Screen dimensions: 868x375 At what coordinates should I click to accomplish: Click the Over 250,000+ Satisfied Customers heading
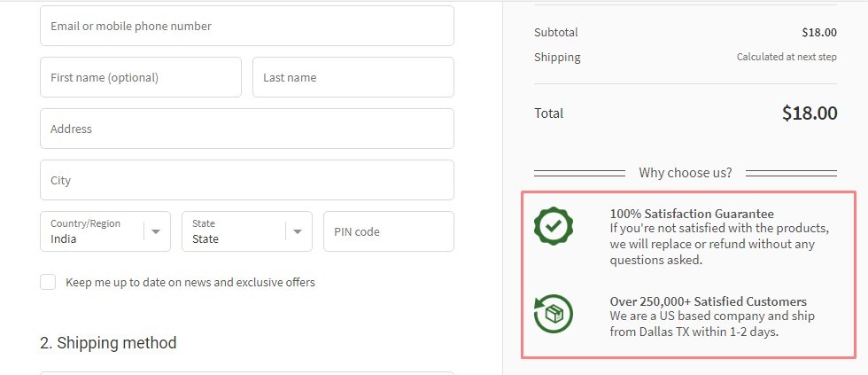click(708, 301)
